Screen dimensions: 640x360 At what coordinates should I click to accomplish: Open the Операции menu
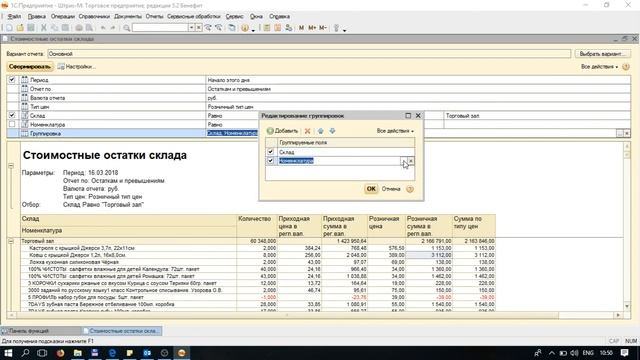(62, 17)
